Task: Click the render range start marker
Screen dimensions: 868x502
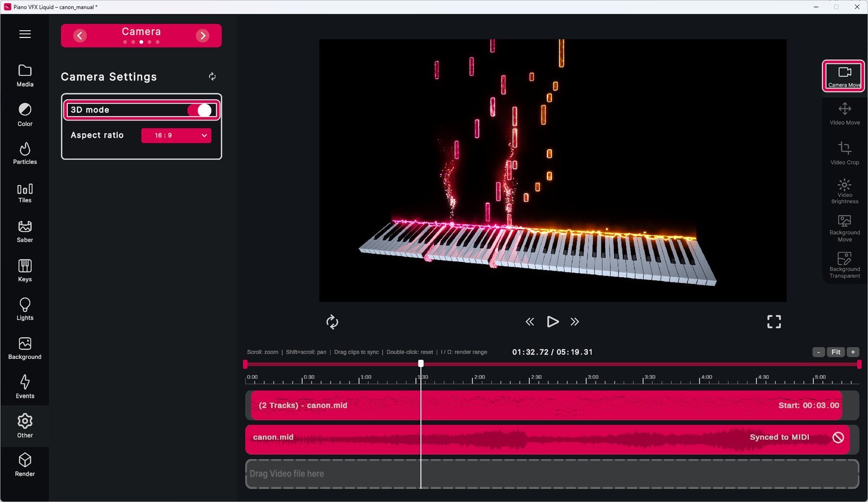Action: [245, 364]
